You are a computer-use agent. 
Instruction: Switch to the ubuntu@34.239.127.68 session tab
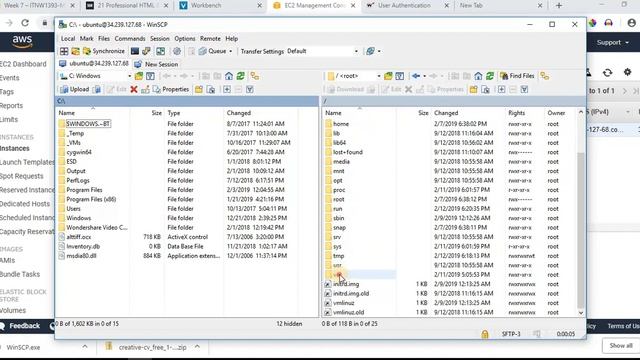[94, 64]
